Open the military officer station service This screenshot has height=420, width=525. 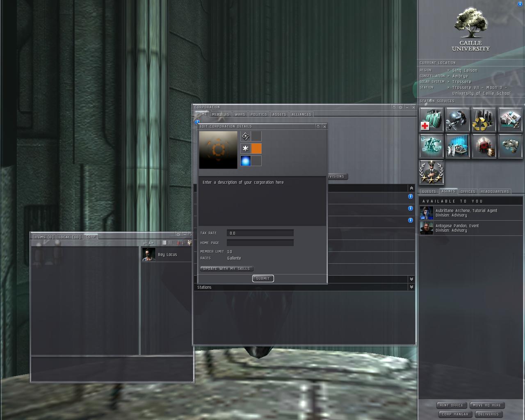(x=431, y=172)
